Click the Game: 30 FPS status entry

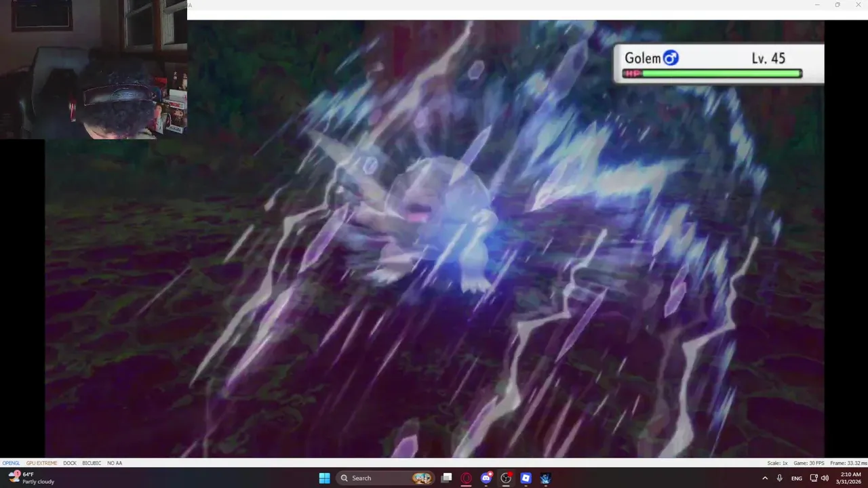pyautogui.click(x=809, y=463)
